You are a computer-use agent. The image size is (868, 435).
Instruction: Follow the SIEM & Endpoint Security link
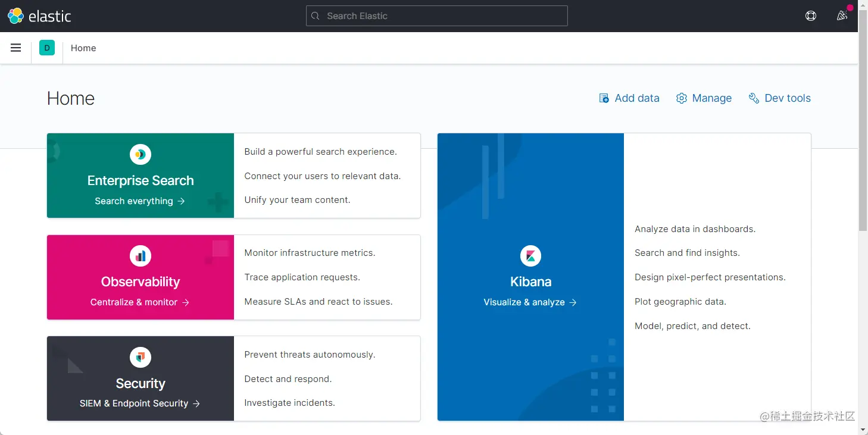(x=140, y=403)
